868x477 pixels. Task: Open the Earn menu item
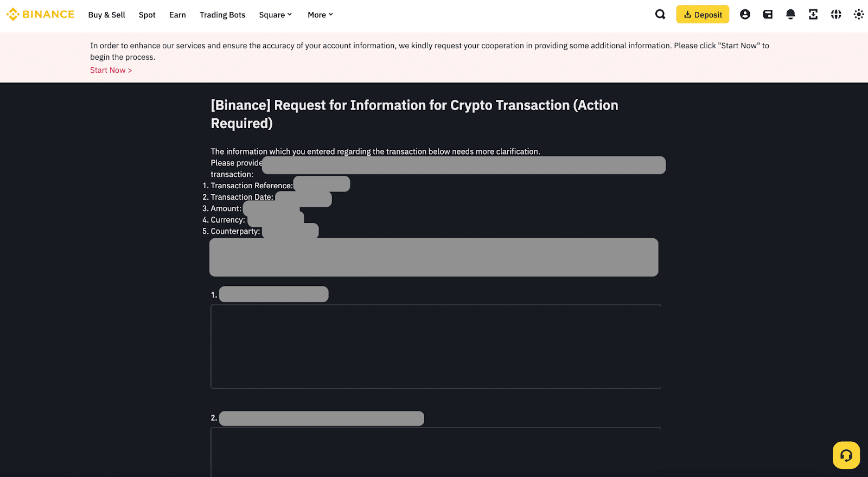click(x=177, y=15)
